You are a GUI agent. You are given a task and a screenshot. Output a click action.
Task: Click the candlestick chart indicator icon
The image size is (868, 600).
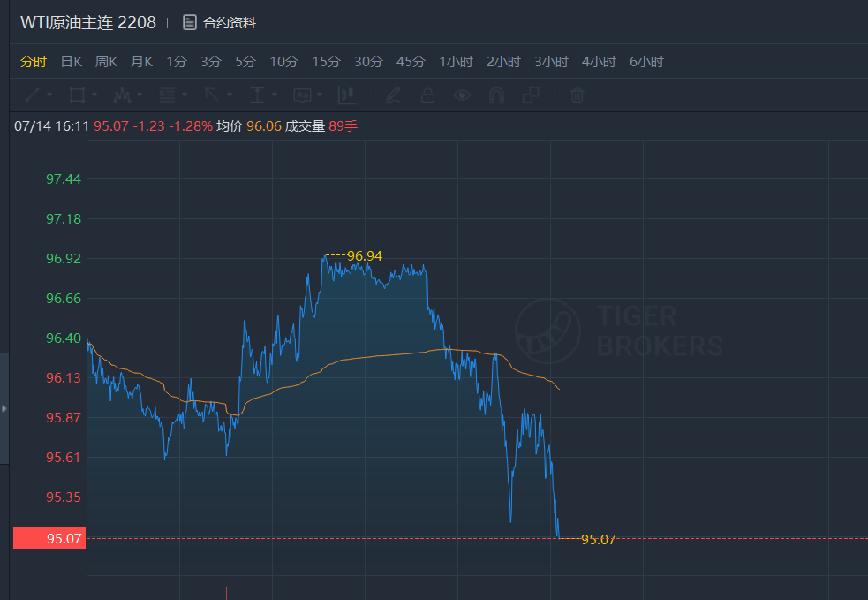[x=346, y=95]
